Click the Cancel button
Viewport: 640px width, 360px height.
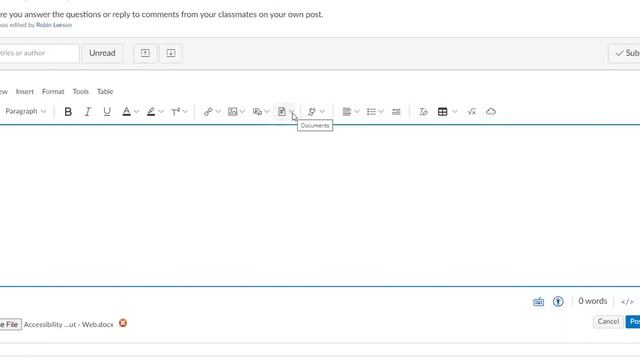(x=608, y=322)
